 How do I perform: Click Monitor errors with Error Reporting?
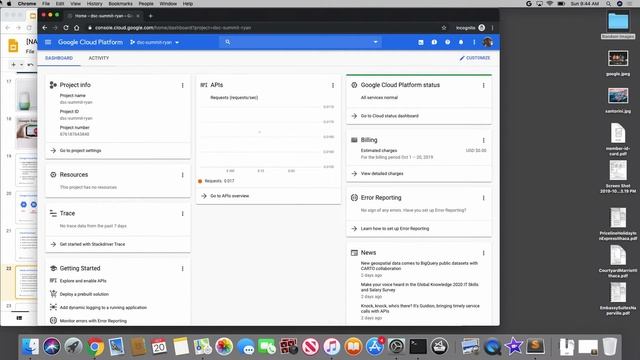[93, 321]
